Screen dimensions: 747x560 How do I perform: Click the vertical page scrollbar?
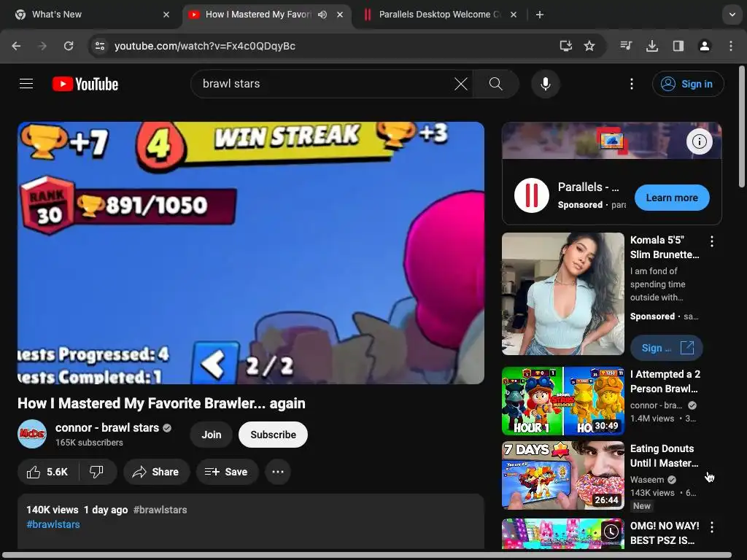[x=742, y=127]
